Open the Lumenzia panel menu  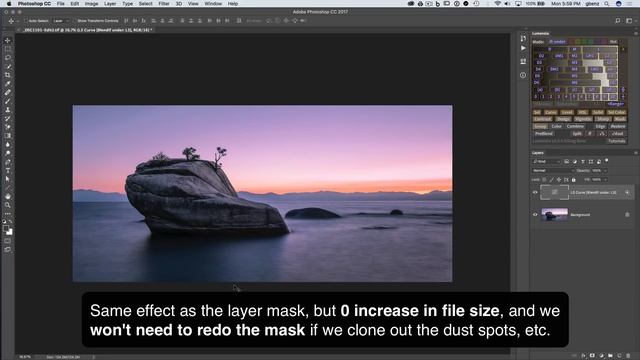tap(636, 33)
